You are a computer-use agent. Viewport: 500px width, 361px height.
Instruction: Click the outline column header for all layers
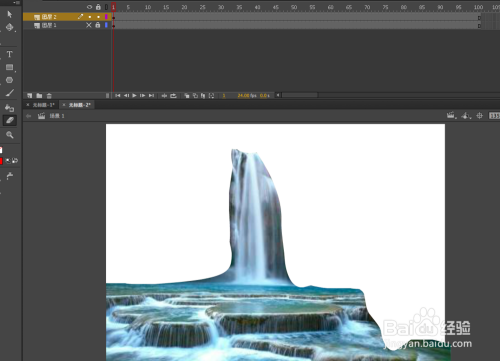[106, 7]
